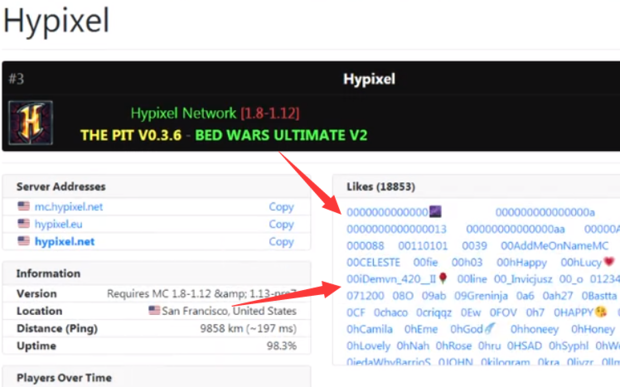Image resolution: width=620 pixels, height=387 pixels.
Task: Open player 0hru profile link
Action: tap(489, 345)
